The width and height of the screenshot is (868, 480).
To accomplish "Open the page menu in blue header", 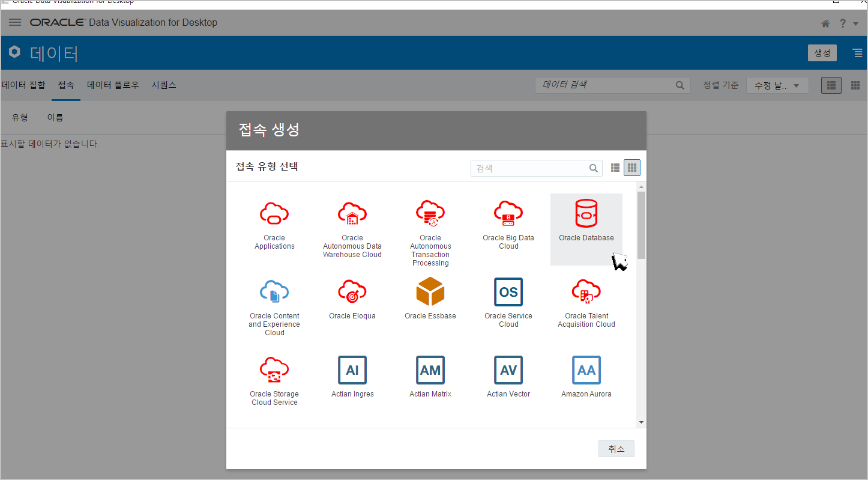I will 858,53.
